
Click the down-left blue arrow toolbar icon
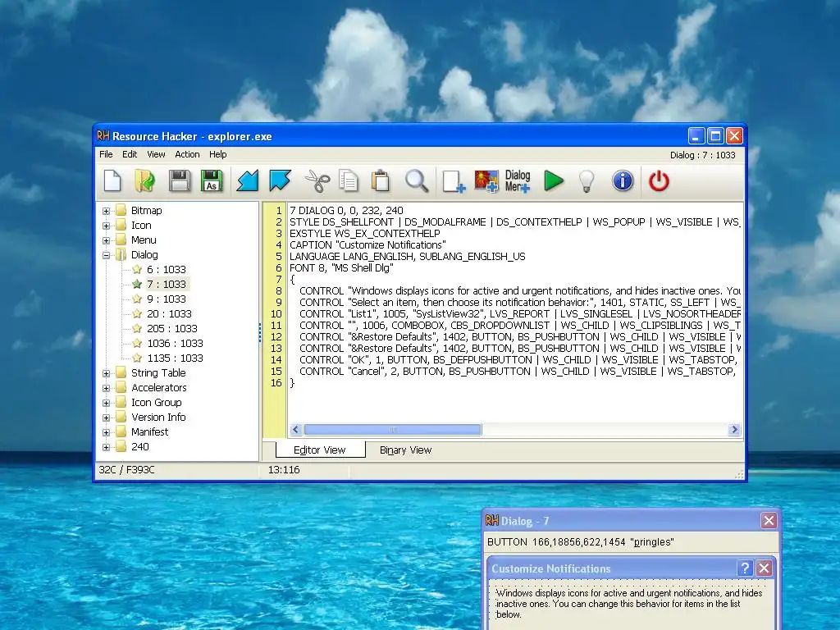(248, 181)
